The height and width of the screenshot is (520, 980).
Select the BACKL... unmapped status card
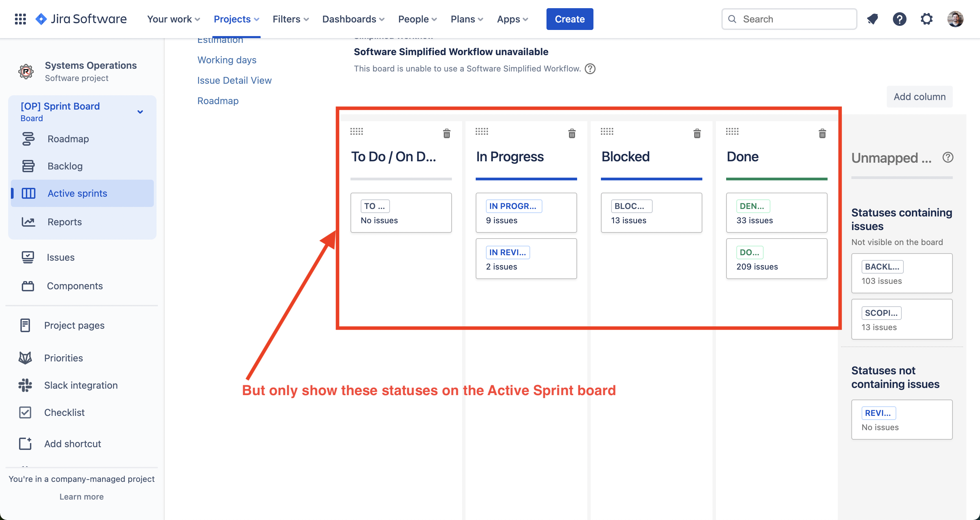[x=902, y=273]
